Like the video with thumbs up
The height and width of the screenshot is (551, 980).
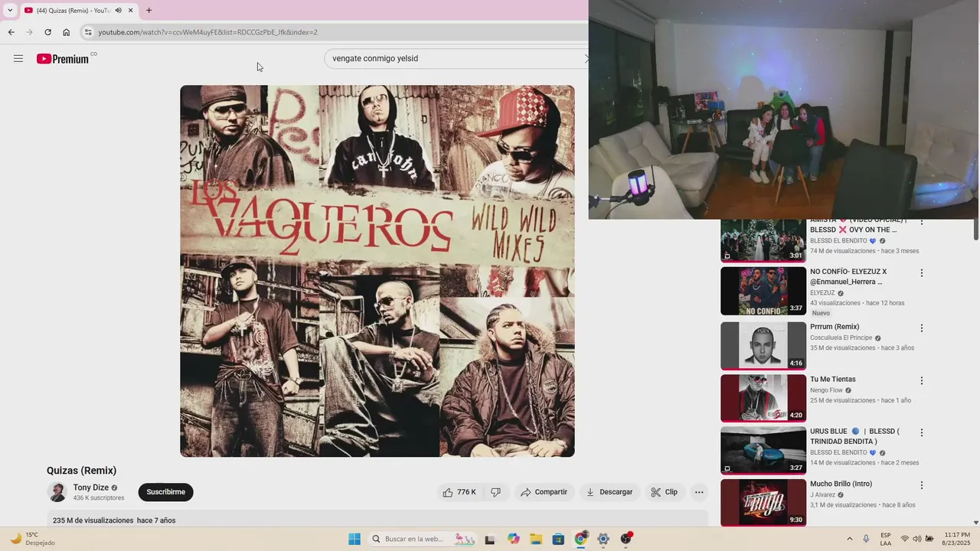(459, 492)
